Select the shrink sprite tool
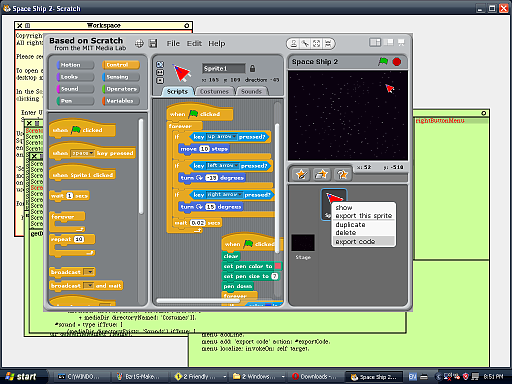 (x=328, y=44)
